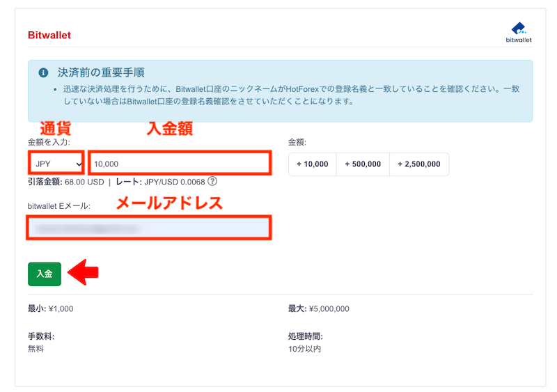Click the 無料 fee value

(36, 349)
